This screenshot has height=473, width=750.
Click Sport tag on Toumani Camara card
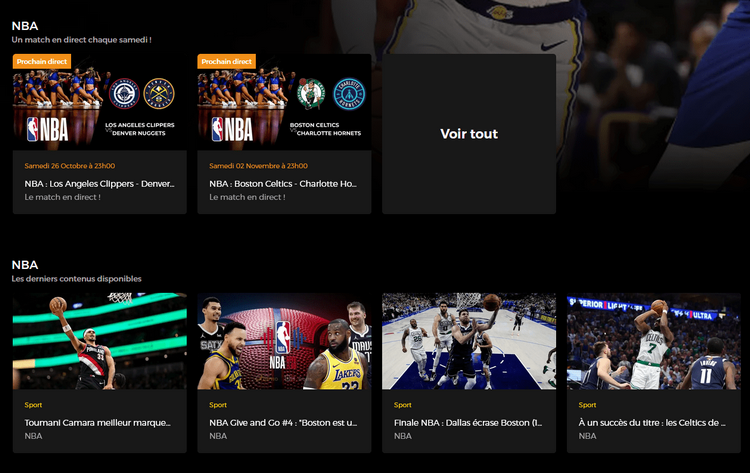tap(33, 405)
